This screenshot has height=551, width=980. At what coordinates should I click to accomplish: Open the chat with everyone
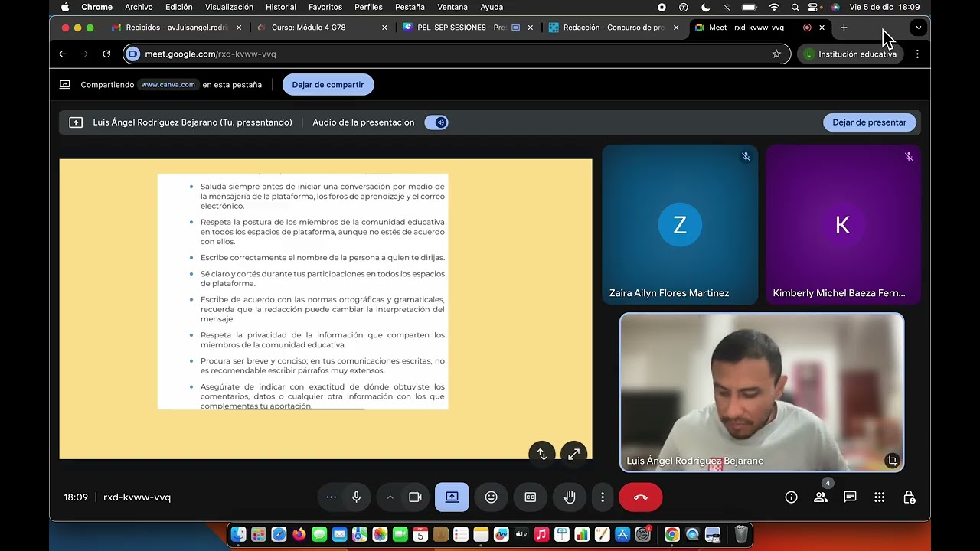[850, 497]
